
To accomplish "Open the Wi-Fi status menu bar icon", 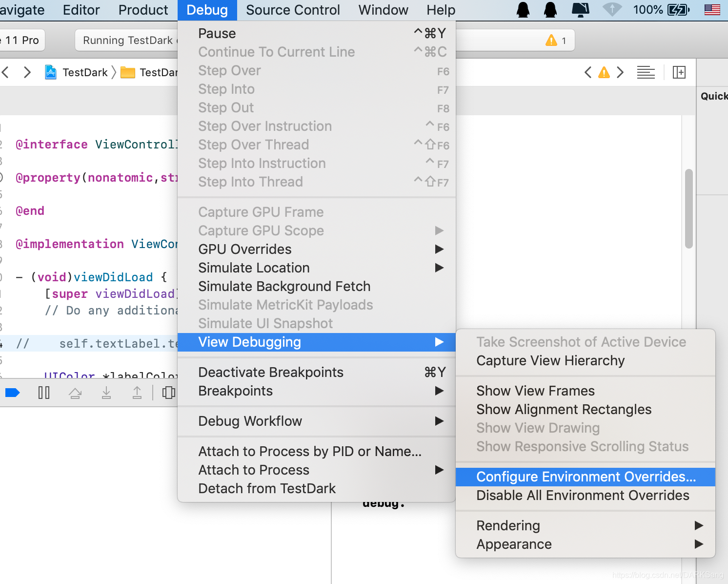I will click(612, 10).
